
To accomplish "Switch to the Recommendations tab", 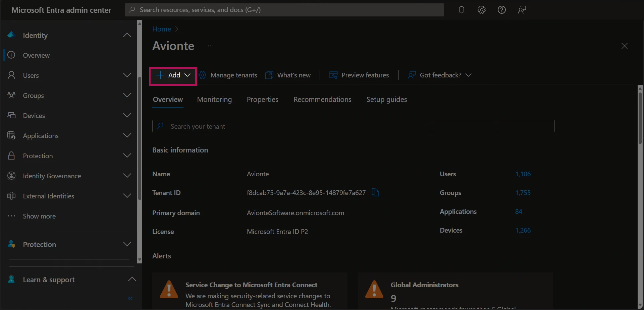I will [322, 100].
